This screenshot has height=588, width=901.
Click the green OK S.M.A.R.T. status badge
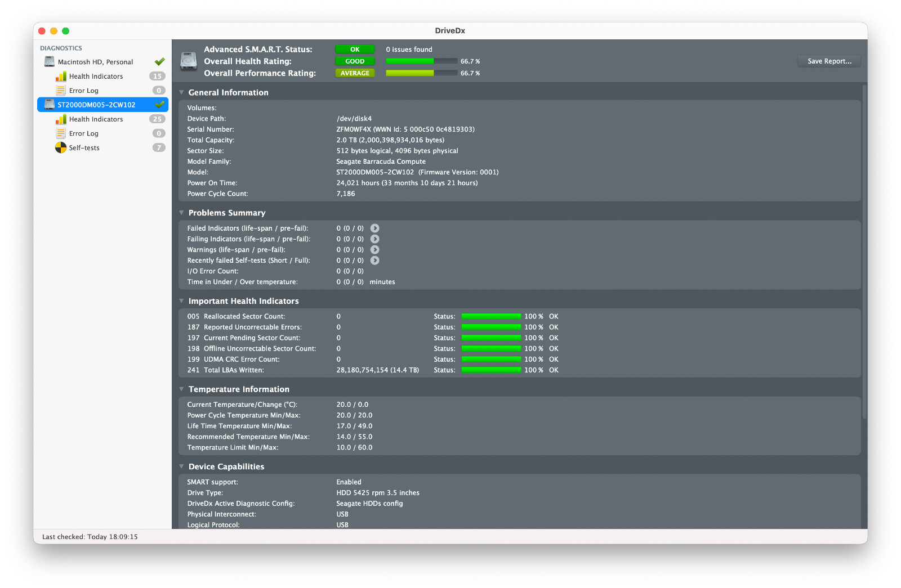pyautogui.click(x=355, y=50)
